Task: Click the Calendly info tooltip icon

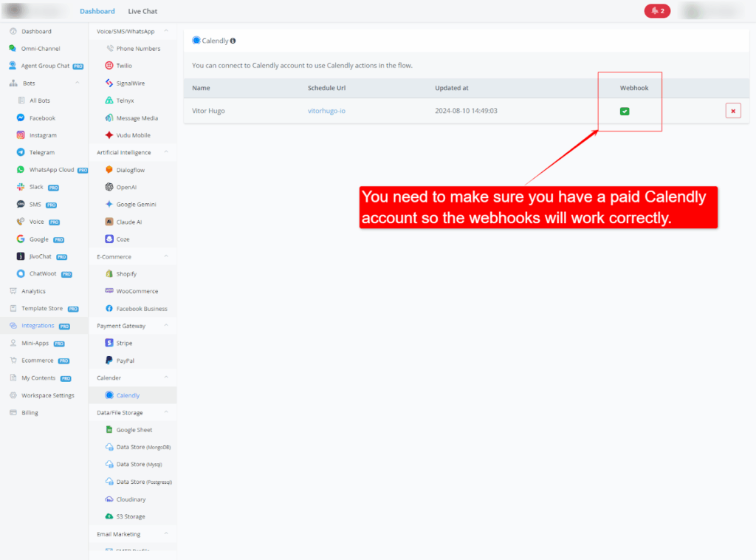Action: (233, 41)
